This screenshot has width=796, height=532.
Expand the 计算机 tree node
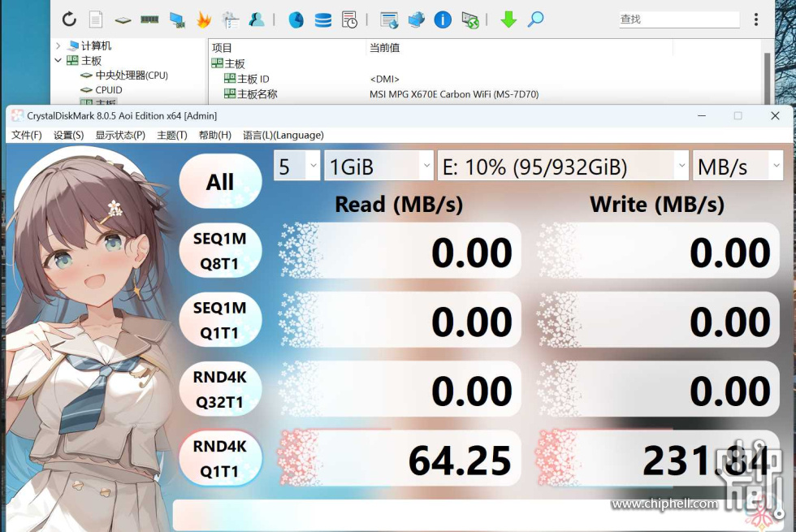point(58,45)
